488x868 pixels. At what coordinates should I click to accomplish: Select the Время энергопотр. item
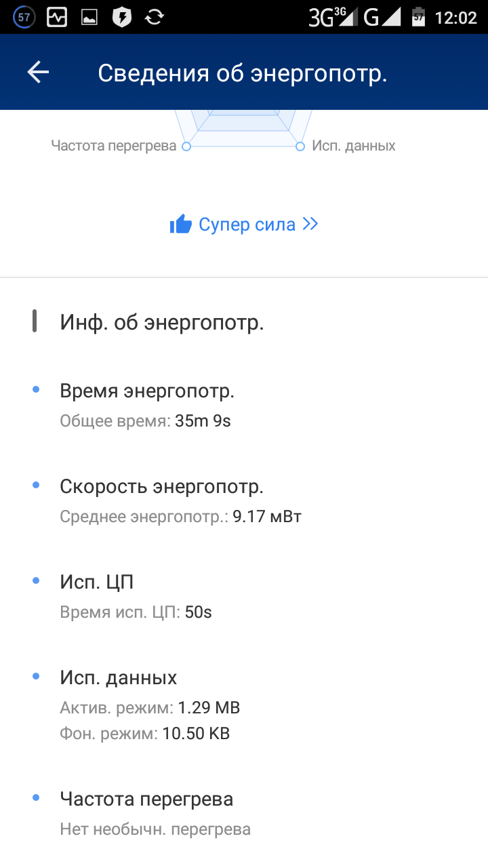click(x=147, y=391)
